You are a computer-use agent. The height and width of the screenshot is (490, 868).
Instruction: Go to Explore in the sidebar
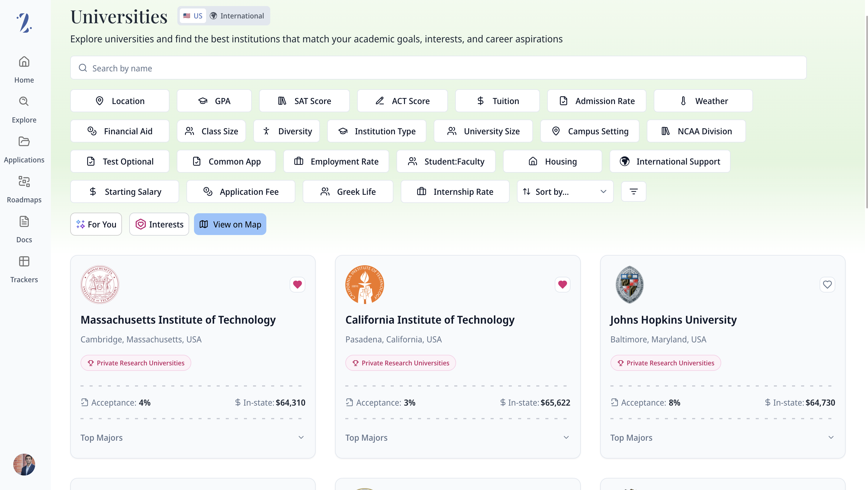coord(24,102)
